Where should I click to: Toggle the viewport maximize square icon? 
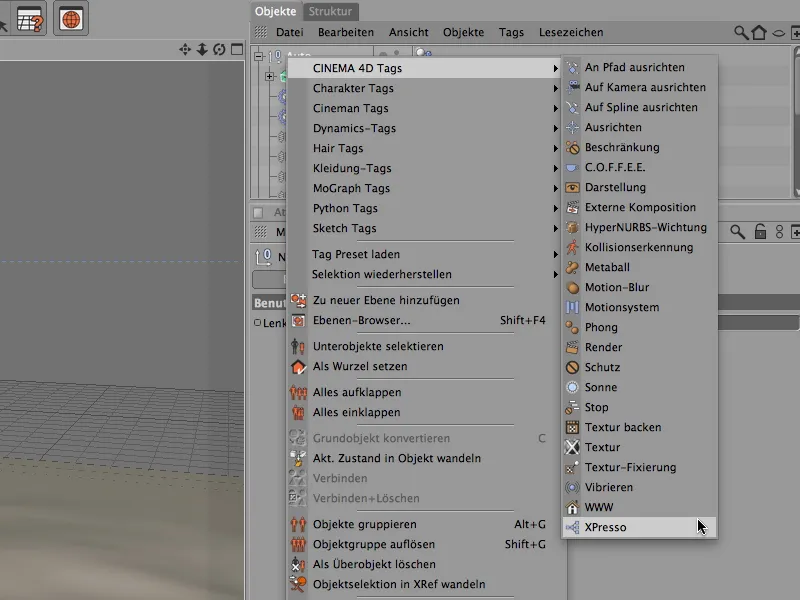point(237,49)
